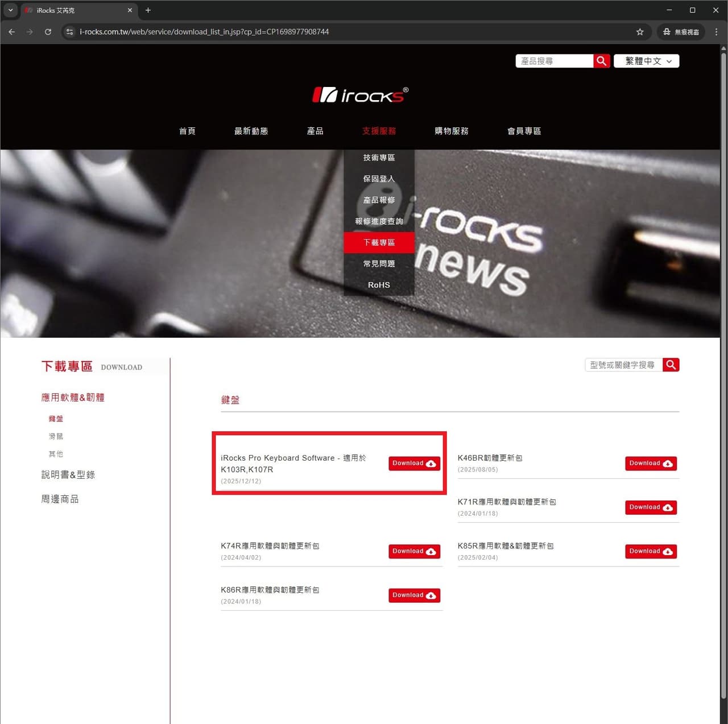This screenshot has width=728, height=724.
Task: Open the tab search dropdown arrow
Action: pos(10,10)
